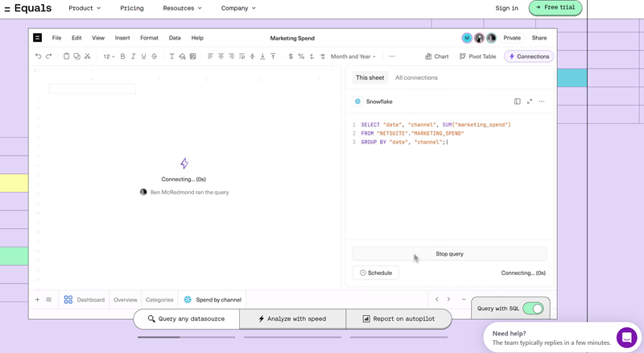Expand the Product navigation dropdown

(x=85, y=8)
